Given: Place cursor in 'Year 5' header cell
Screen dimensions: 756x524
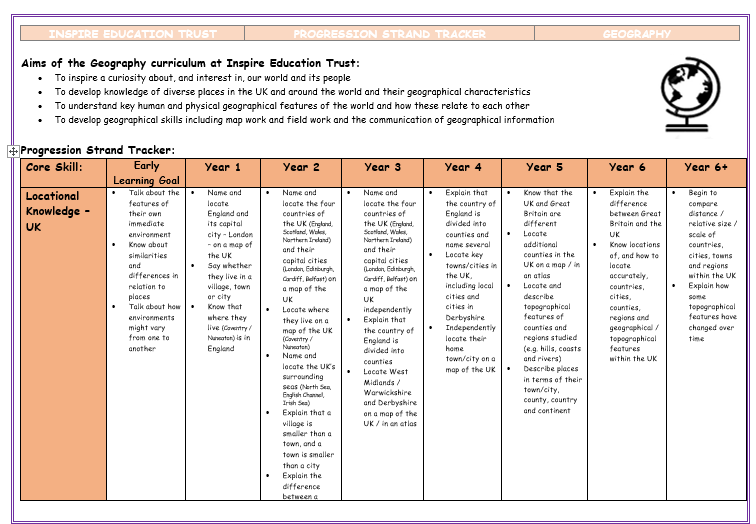Looking at the screenshot, I should (544, 168).
